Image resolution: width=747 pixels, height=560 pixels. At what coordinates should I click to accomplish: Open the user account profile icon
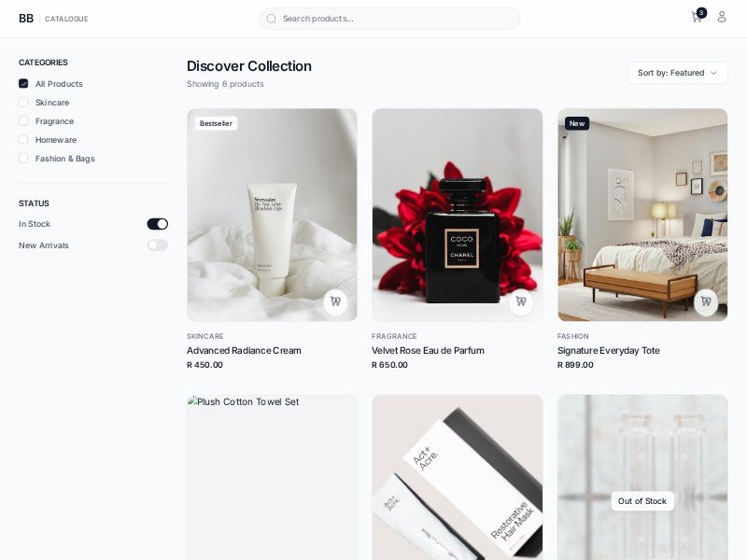tap(722, 17)
